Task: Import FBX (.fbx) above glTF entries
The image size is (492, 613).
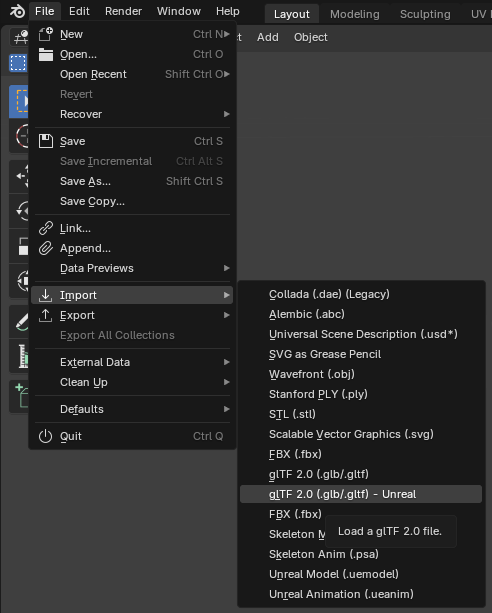Action: coord(361,454)
